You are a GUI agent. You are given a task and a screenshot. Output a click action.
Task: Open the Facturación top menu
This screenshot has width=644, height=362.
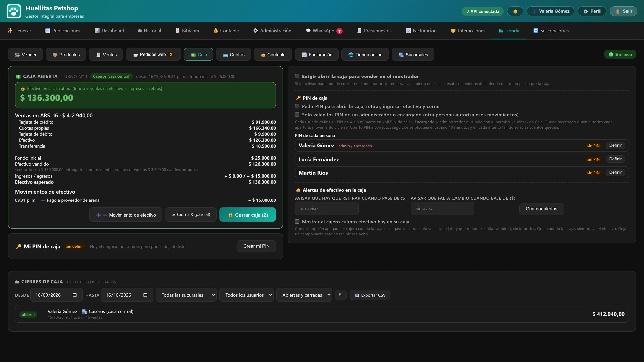pyautogui.click(x=421, y=31)
